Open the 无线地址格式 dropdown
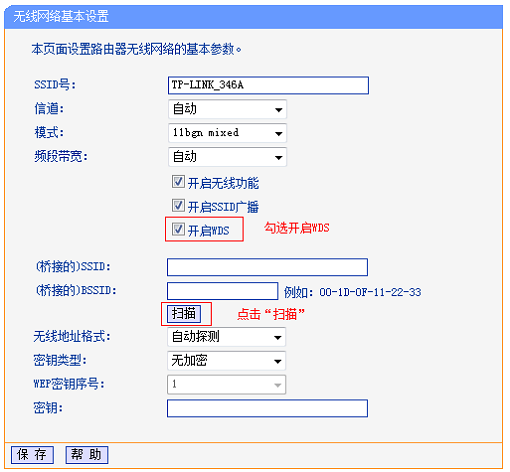The image size is (510, 472). pos(226,337)
